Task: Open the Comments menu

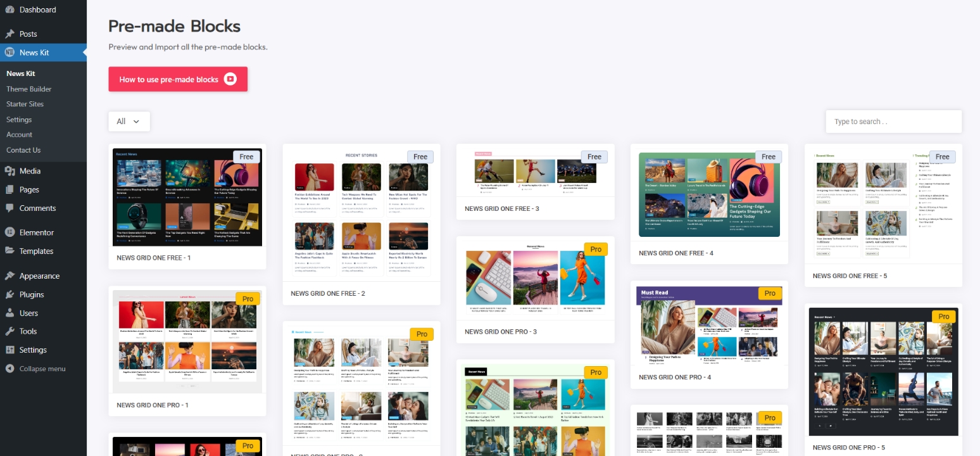Action: click(x=43, y=208)
